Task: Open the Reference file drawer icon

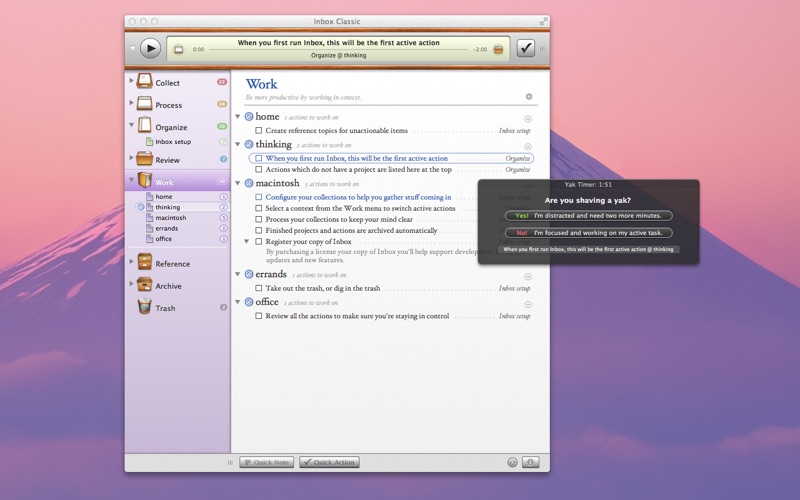Action: coord(144,262)
